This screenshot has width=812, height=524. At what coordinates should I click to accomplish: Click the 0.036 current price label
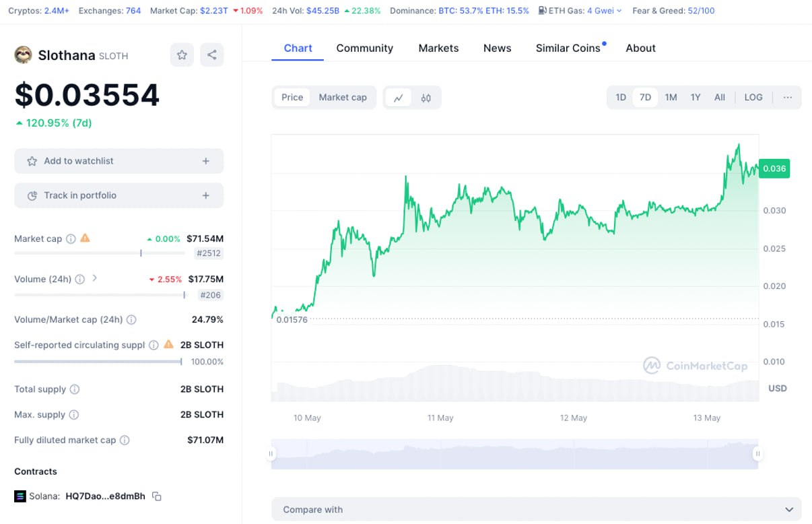click(774, 168)
